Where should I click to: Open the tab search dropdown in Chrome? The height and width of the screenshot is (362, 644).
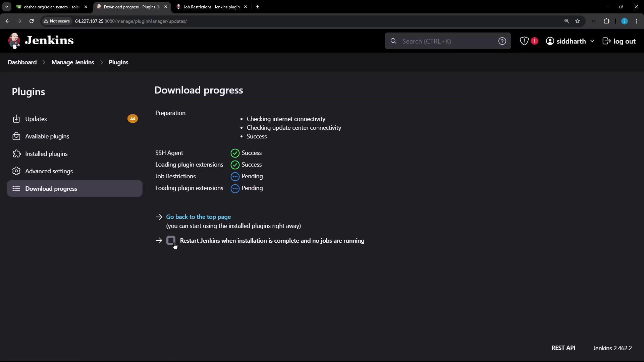coord(6,7)
